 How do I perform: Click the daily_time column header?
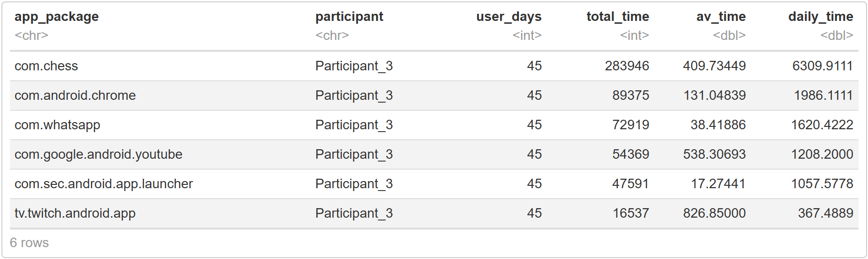click(820, 17)
